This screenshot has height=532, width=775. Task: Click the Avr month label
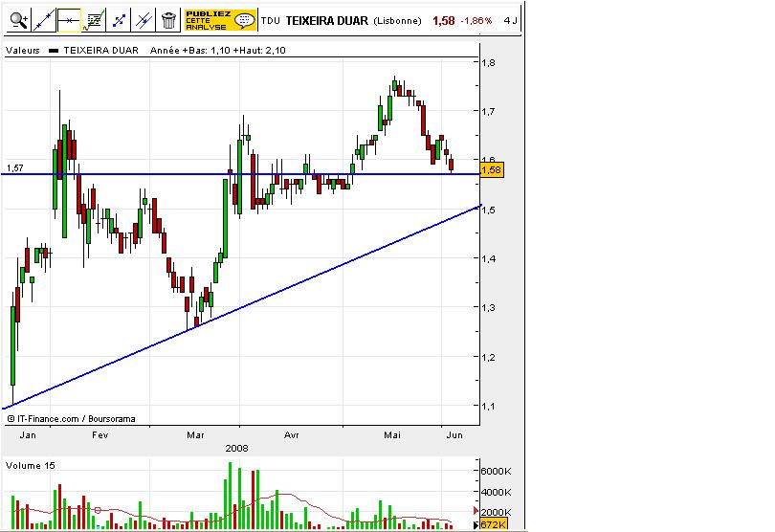click(292, 435)
